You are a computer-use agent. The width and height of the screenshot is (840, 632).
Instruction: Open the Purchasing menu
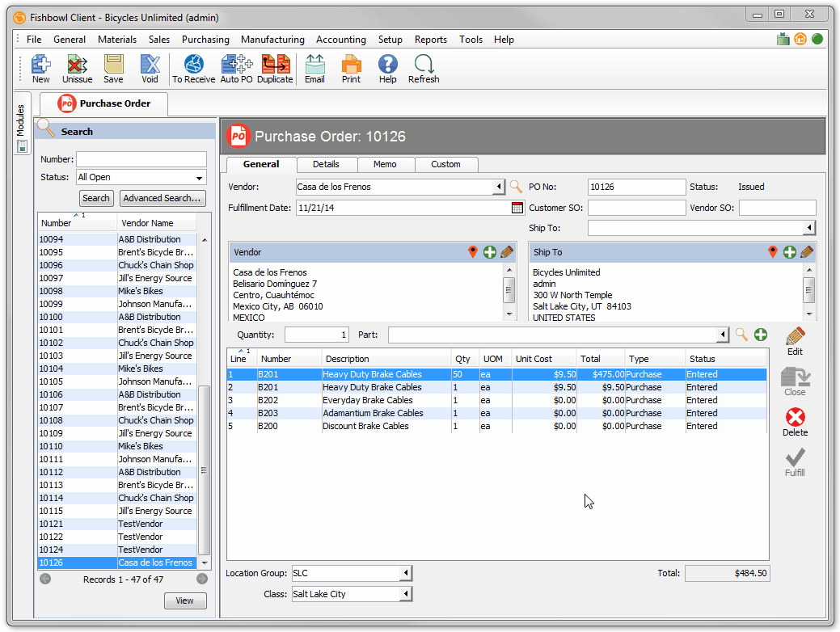205,39
